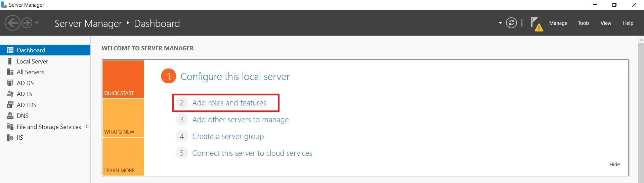Open AD DS role icon
The width and height of the screenshot is (644, 183).
pyautogui.click(x=10, y=83)
